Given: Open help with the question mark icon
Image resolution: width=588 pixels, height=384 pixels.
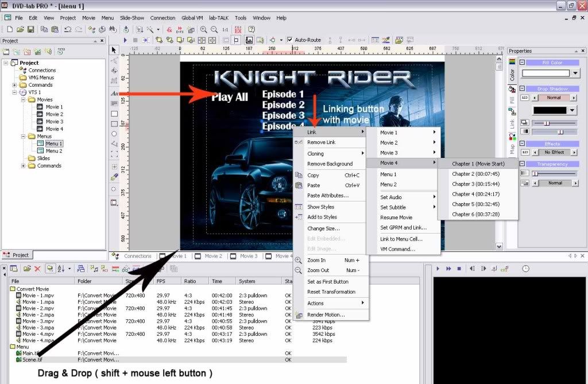Looking at the screenshot, I should [252, 29].
